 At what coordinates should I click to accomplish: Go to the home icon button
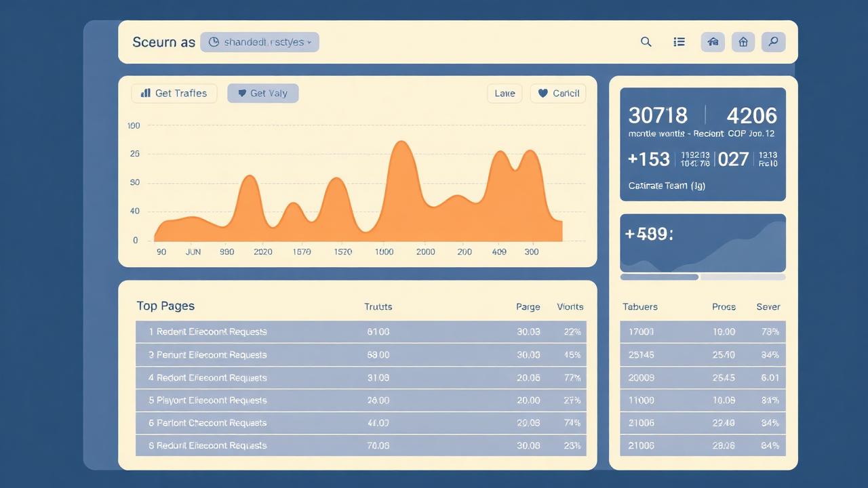[x=743, y=42]
